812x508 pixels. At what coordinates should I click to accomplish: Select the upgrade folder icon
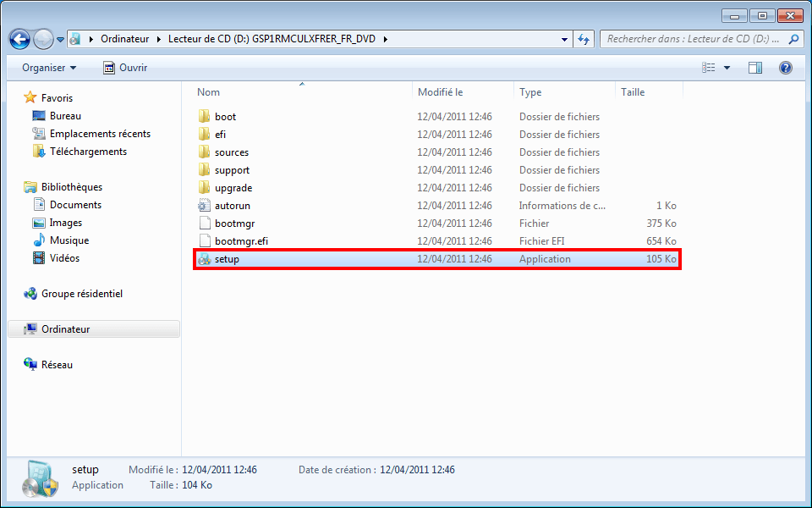[204, 187]
